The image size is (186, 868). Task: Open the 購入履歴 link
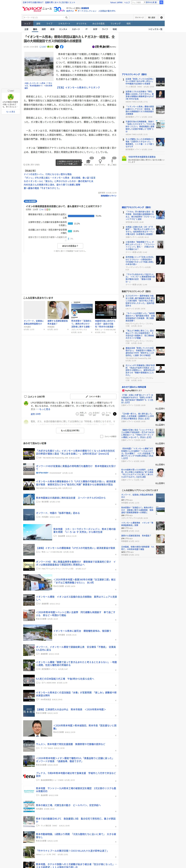(x=152, y=18)
